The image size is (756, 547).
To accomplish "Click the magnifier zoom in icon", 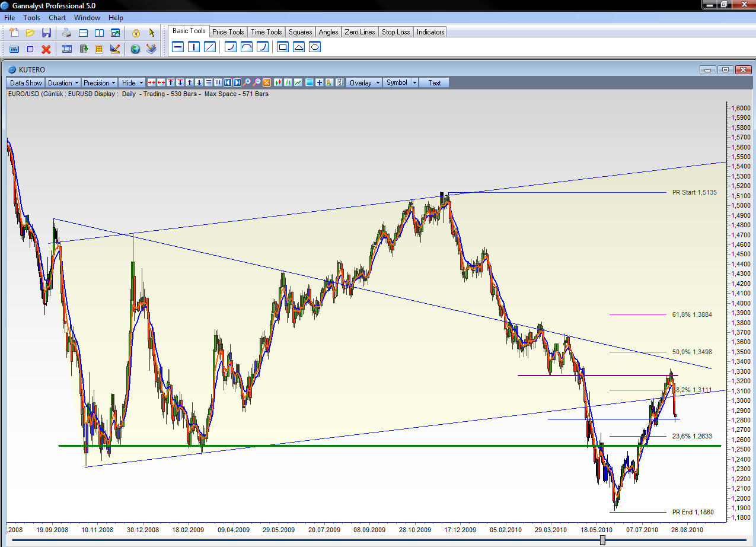I will [x=247, y=83].
